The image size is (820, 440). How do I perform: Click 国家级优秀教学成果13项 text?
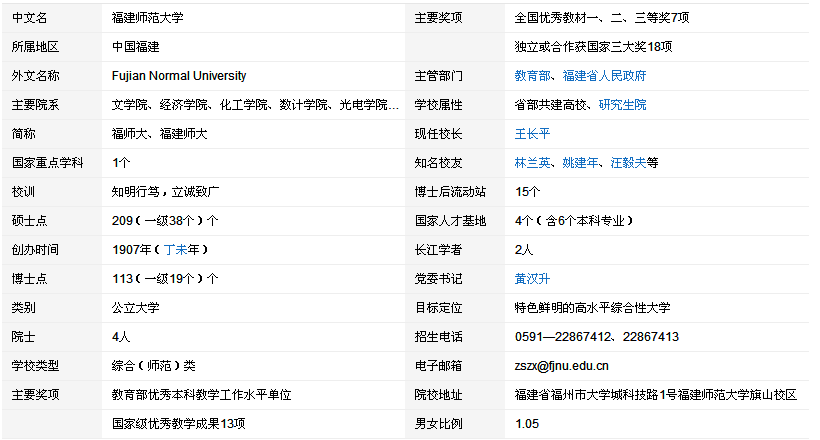(179, 424)
